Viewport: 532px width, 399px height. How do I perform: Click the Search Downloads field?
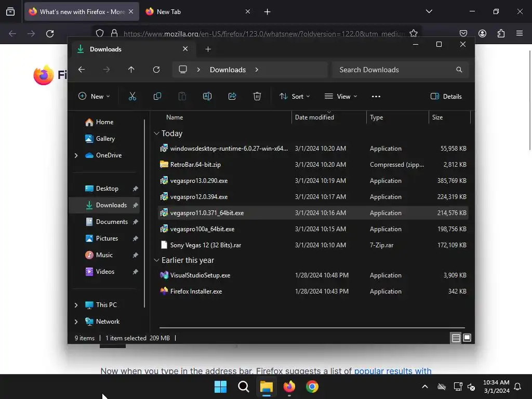tap(401, 70)
